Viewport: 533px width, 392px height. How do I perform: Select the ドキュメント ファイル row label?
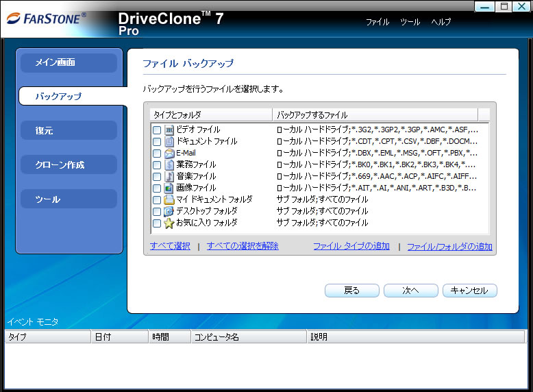(207, 141)
